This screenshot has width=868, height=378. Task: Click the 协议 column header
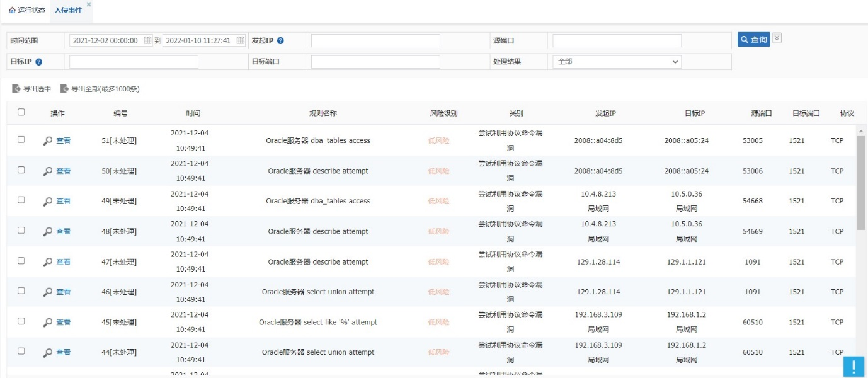(847, 113)
